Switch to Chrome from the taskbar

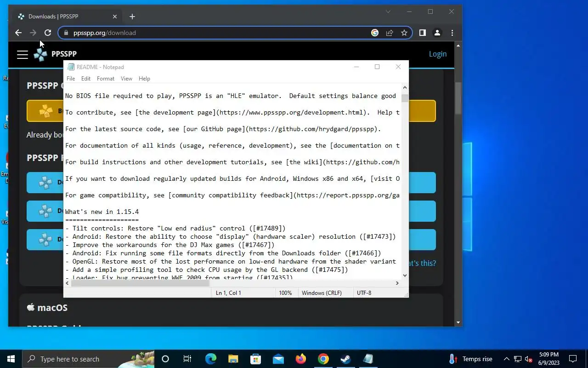[x=323, y=359]
